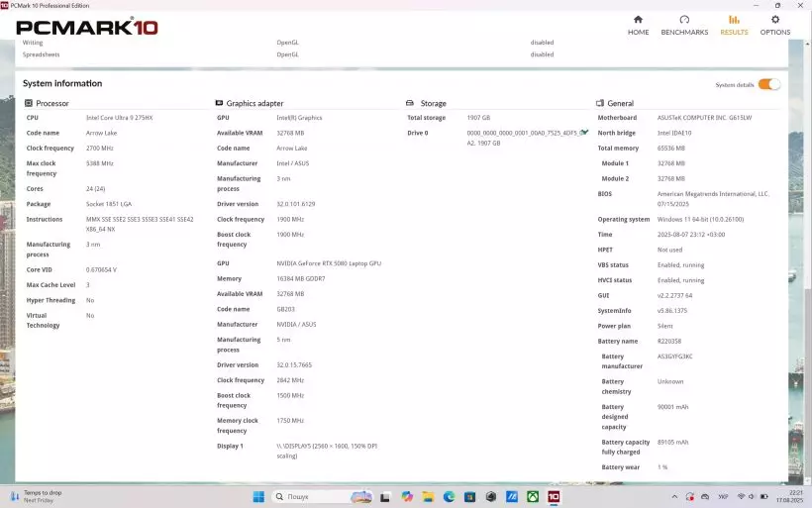Open the BENCHMARKS tab
The width and height of the screenshot is (812, 508).
(x=684, y=25)
